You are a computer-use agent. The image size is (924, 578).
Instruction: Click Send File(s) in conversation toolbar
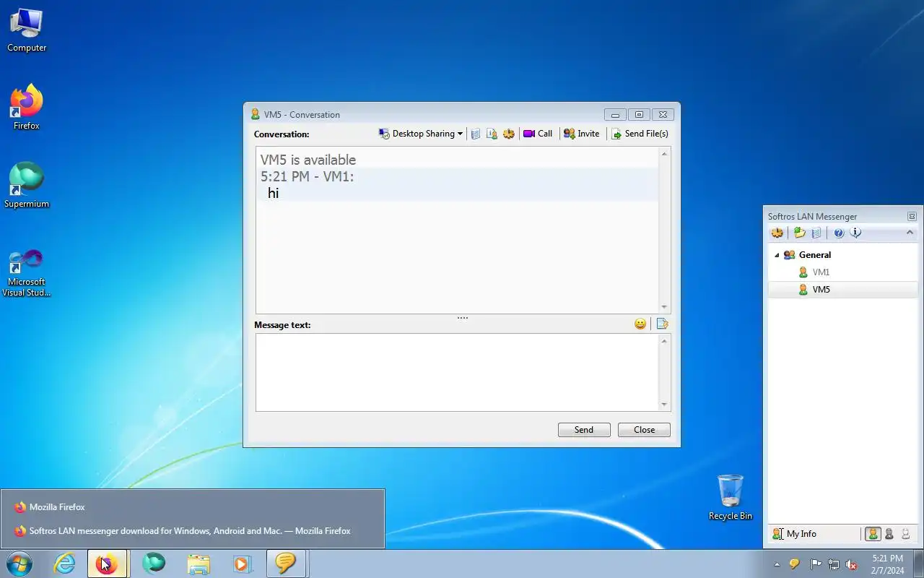(x=640, y=134)
